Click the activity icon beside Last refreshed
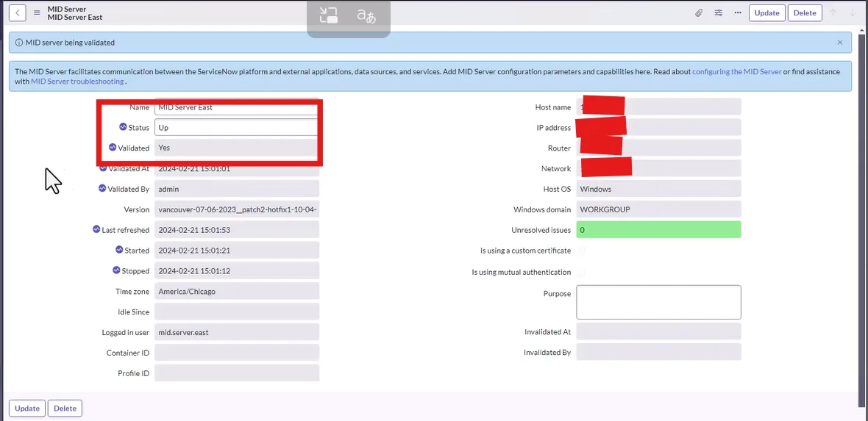Image resolution: width=868 pixels, height=421 pixels. (x=96, y=229)
